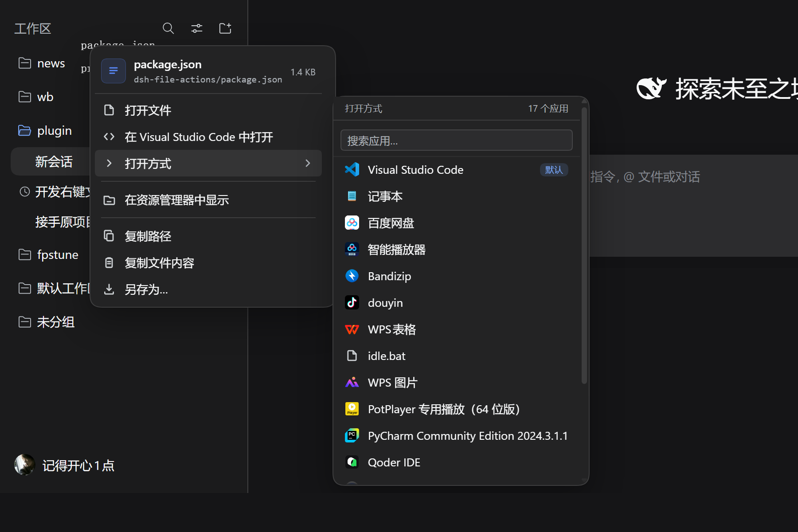
Task: Click the new folder icon in sidebar header
Action: tap(225, 28)
